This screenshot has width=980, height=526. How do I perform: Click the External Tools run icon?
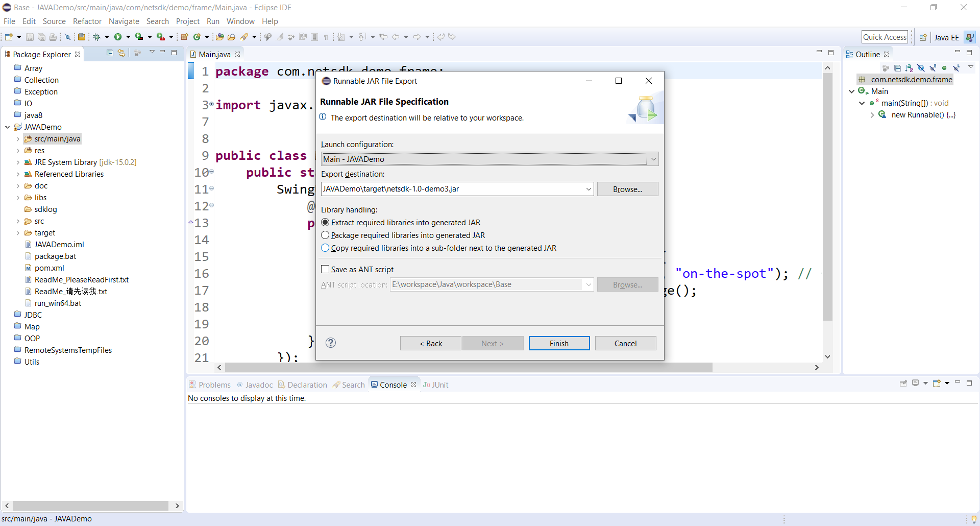click(x=160, y=37)
